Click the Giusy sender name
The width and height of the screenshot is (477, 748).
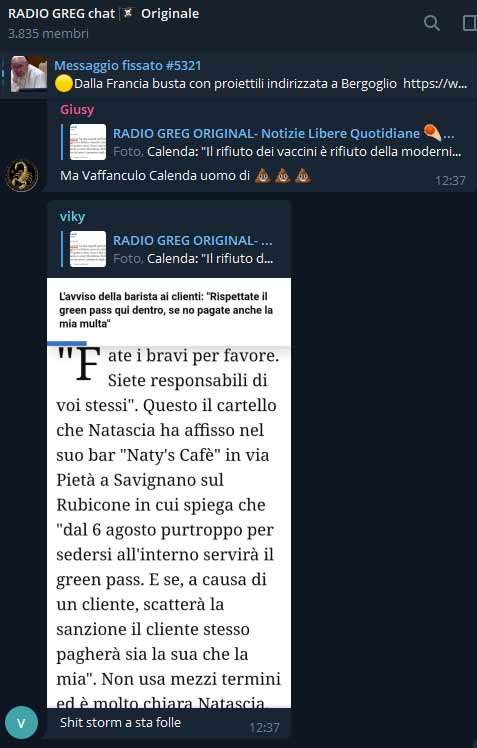pyautogui.click(x=77, y=110)
